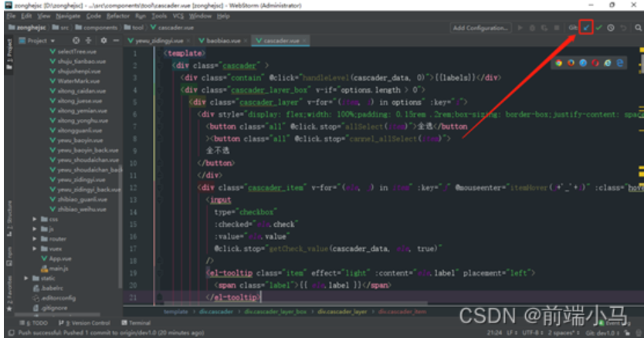Click the green Git commit checkmark
Image resolution: width=644 pixels, height=338 pixels.
598,28
